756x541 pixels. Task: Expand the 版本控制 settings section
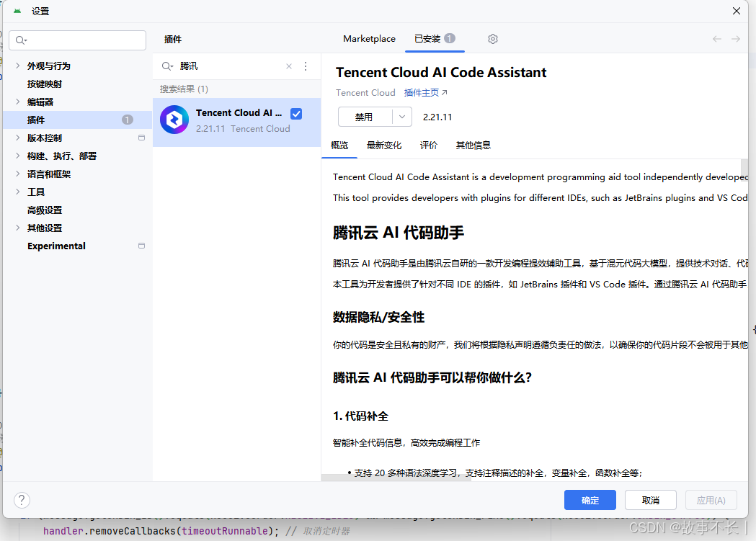pos(17,138)
